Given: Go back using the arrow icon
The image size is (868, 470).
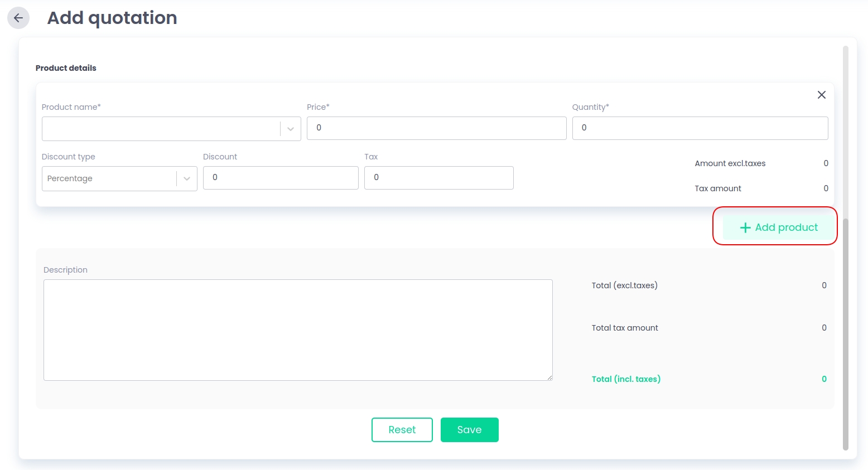Looking at the screenshot, I should [18, 18].
